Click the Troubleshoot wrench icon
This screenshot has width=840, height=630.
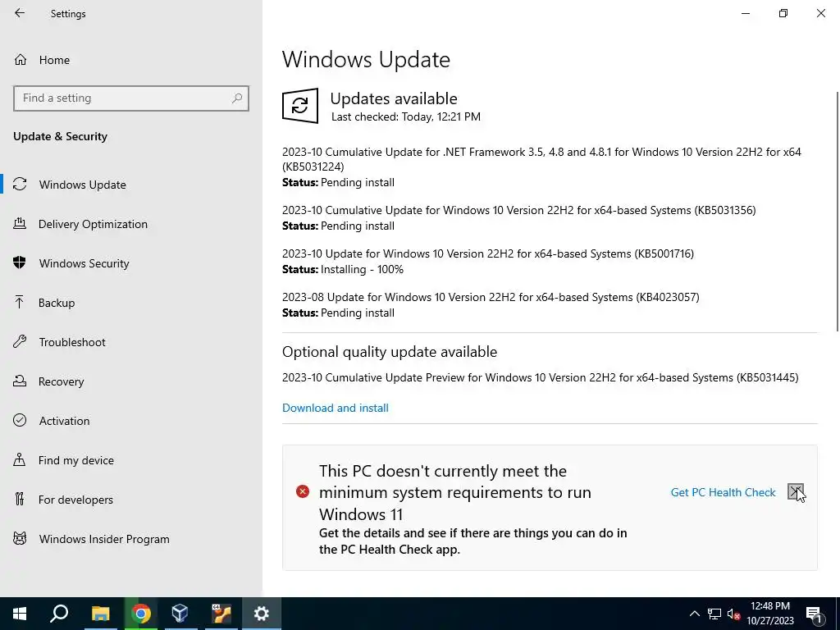20,341
